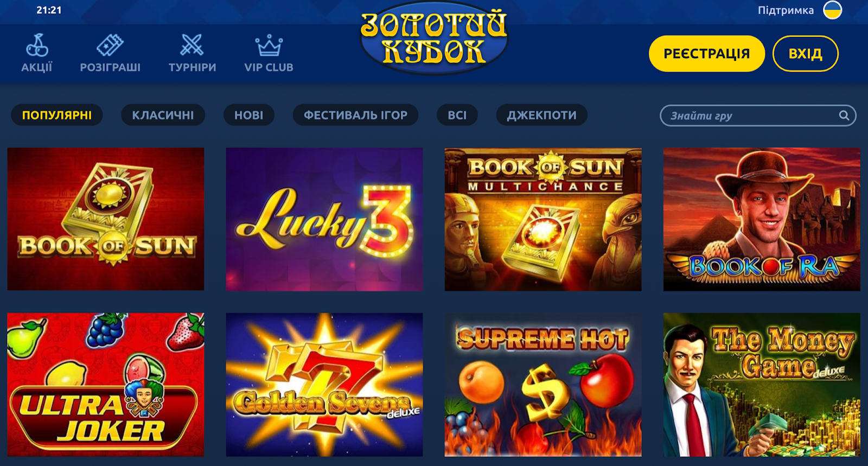Open the VIP Club crown icon

coord(269,46)
